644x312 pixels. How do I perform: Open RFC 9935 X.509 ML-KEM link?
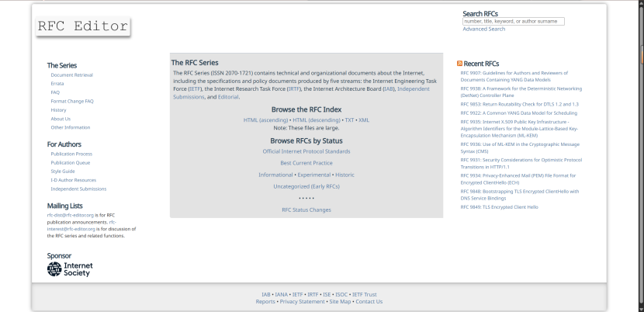coord(519,129)
